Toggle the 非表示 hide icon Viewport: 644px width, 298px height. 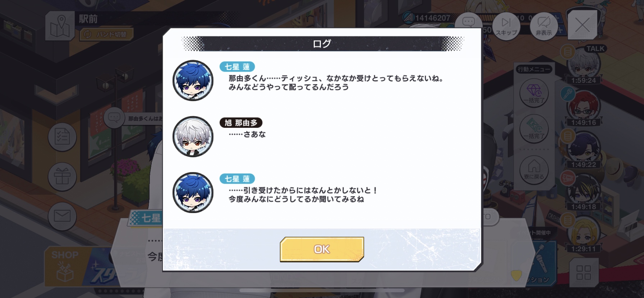[544, 26]
